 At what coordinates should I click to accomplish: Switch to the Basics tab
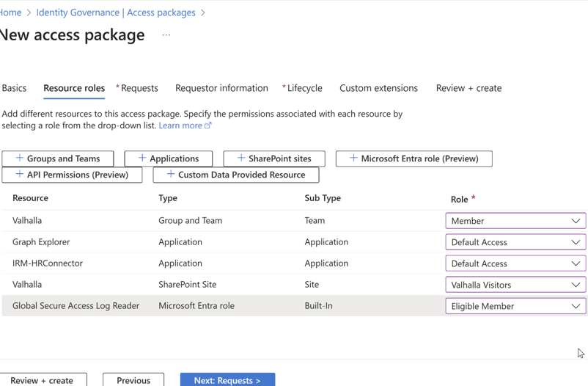coord(14,88)
